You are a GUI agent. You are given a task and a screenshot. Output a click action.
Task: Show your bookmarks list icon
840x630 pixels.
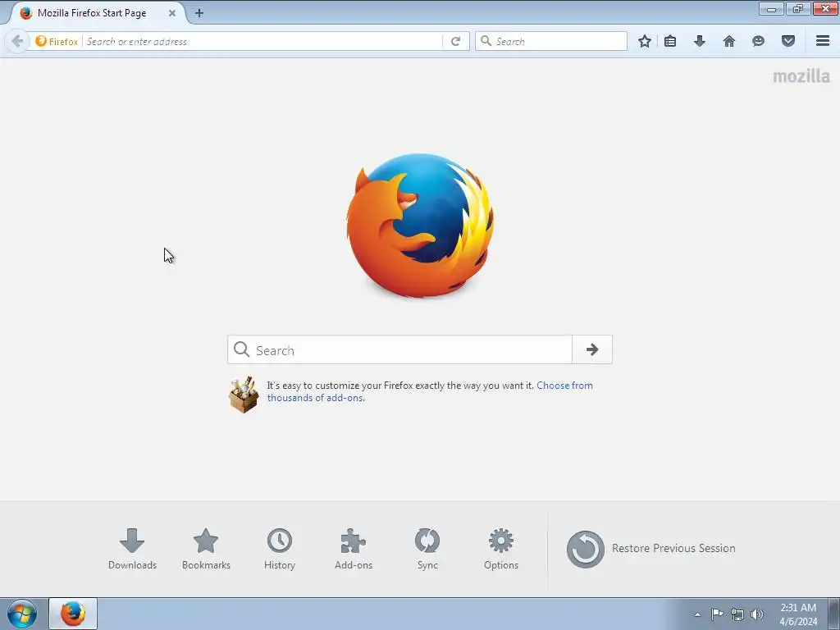click(x=669, y=41)
